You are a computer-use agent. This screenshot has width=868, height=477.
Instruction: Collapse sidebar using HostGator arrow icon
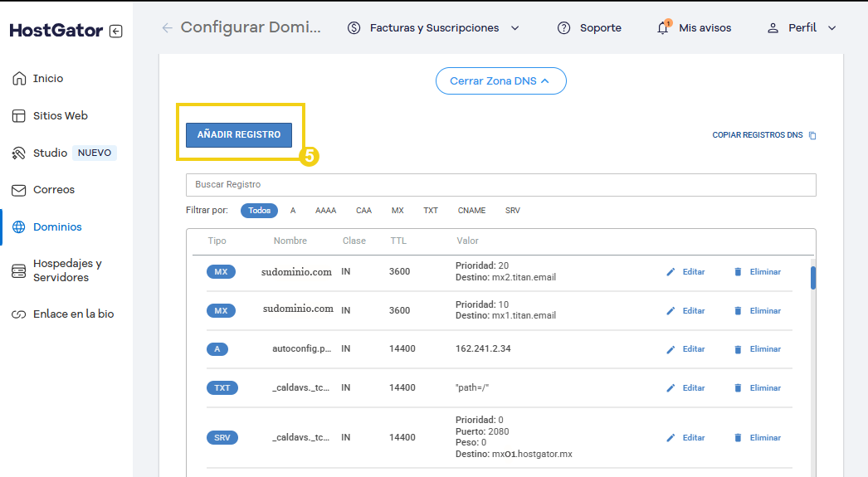(115, 31)
